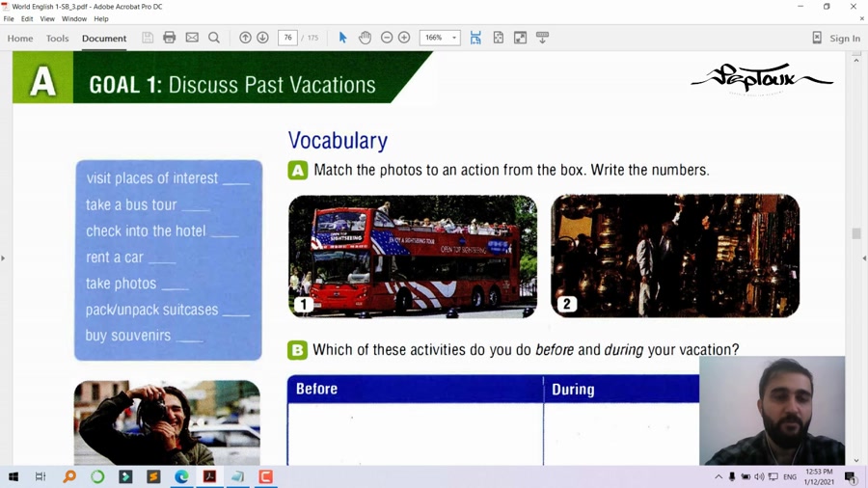
Task: Open the View menu
Action: point(47,18)
